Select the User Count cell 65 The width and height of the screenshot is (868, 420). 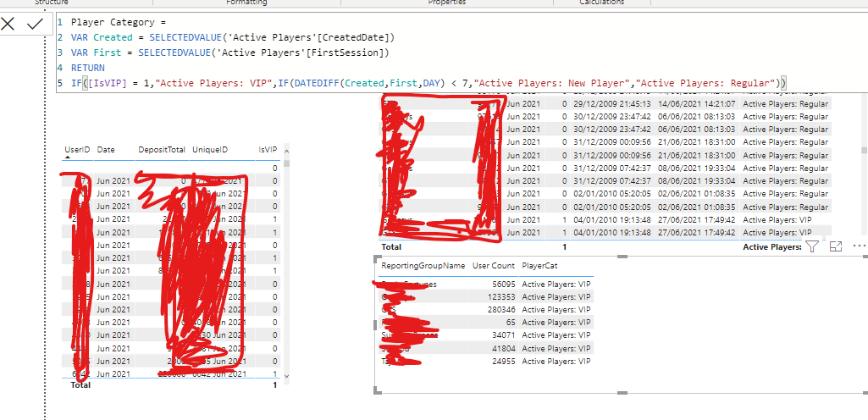(x=509, y=322)
